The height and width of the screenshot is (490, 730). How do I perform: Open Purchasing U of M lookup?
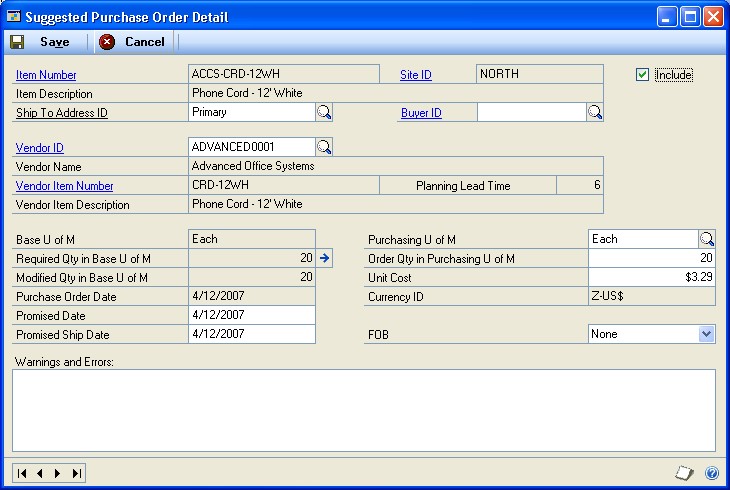[x=707, y=239]
